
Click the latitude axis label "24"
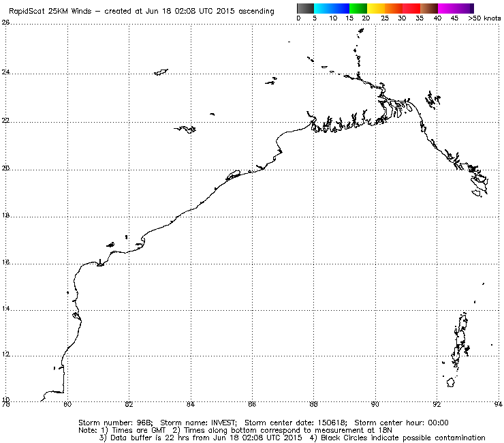point(5,72)
